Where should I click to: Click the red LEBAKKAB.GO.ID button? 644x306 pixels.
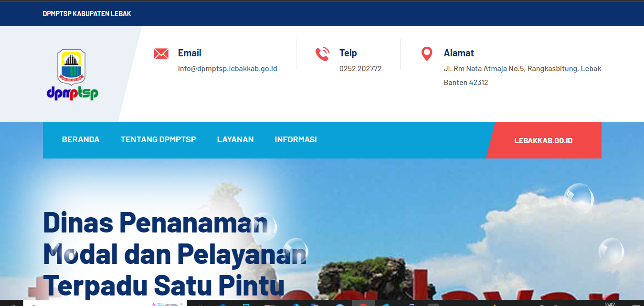click(544, 140)
